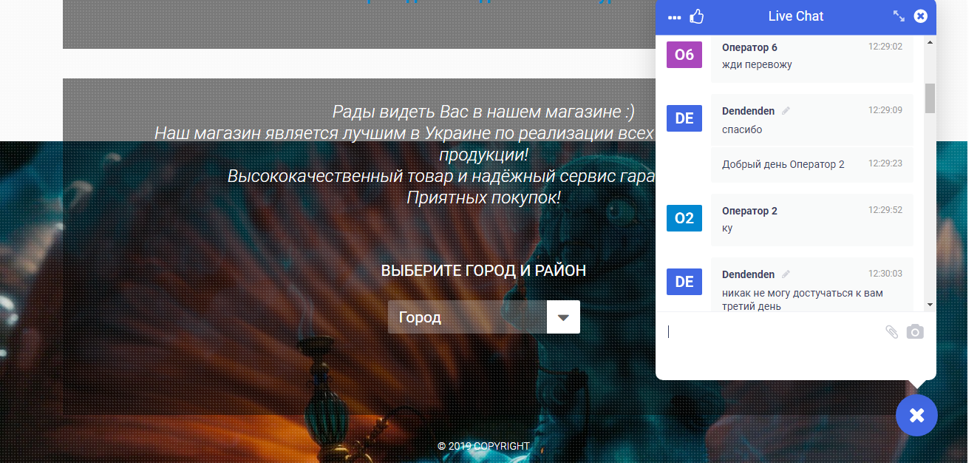Image resolution: width=980 pixels, height=463 pixels.
Task: Click DE avatar beside the 12:30:03 message
Action: click(684, 282)
